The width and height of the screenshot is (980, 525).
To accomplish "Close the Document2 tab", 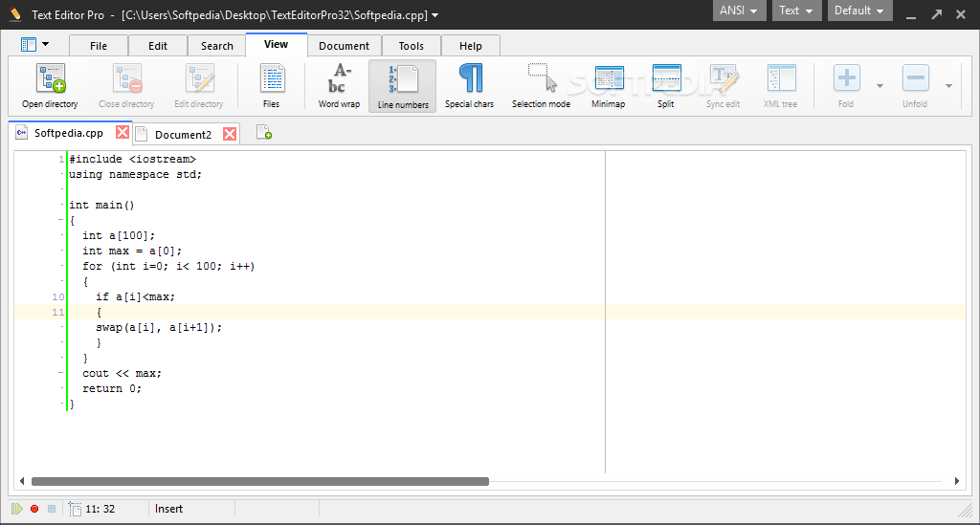I will [230, 134].
